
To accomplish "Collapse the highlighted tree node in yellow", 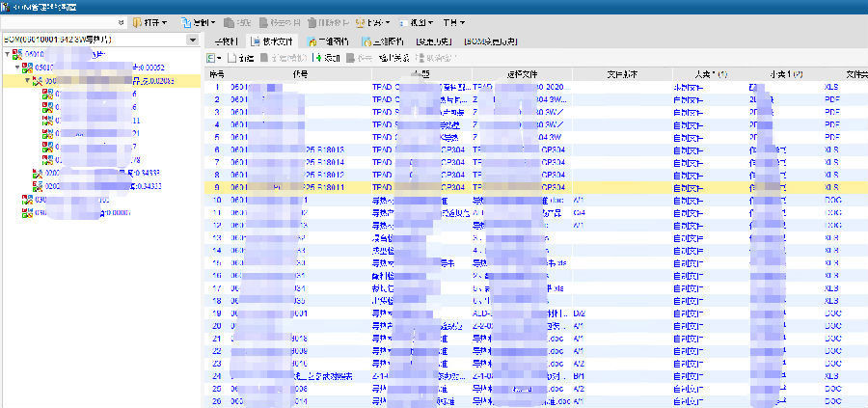I will (x=28, y=82).
